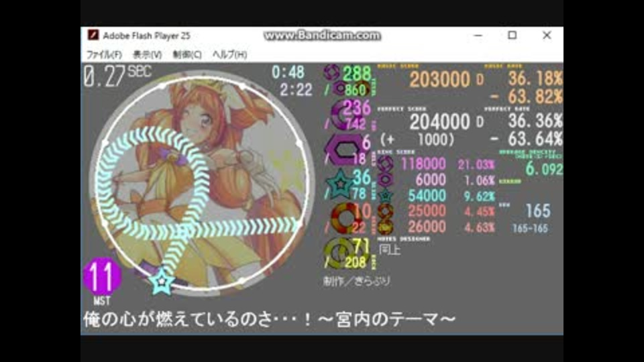644x362 pixels.
Task: Open the ファイル(F) menu
Action: pyautogui.click(x=104, y=54)
